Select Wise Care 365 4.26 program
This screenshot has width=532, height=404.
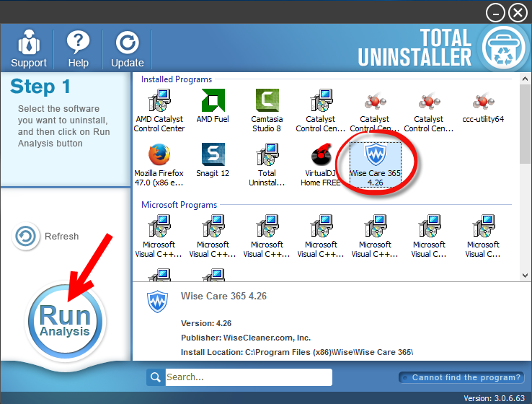tap(376, 165)
